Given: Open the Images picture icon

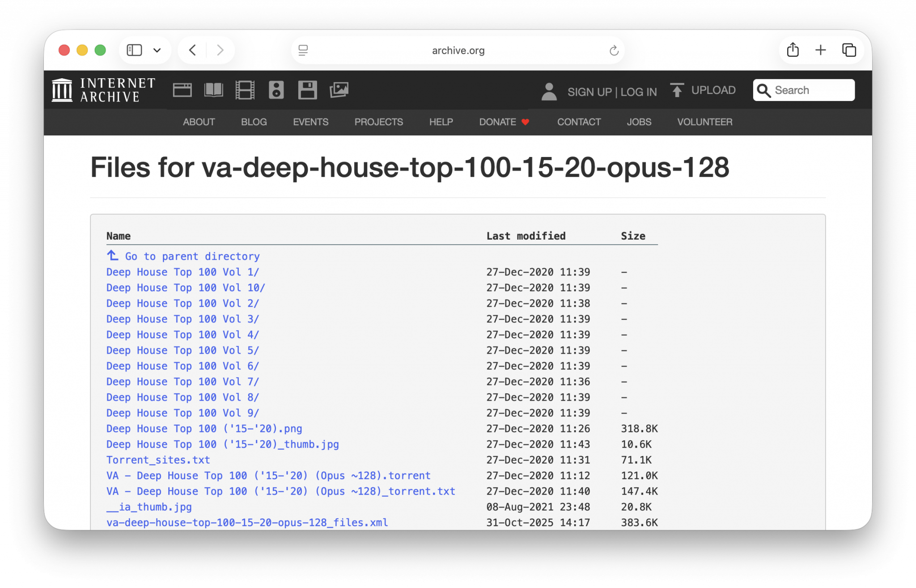Looking at the screenshot, I should [339, 90].
